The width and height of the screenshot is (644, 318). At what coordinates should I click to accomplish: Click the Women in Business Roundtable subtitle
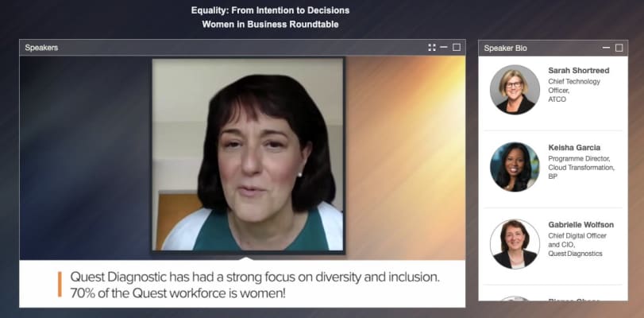tap(270, 25)
